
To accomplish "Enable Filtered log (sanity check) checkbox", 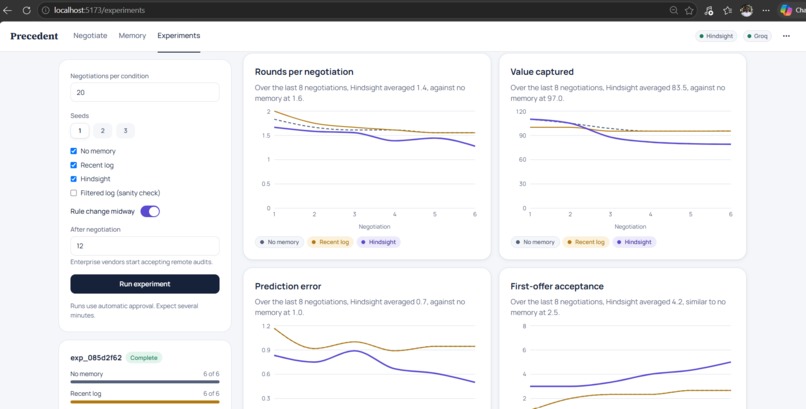I will click(x=74, y=193).
